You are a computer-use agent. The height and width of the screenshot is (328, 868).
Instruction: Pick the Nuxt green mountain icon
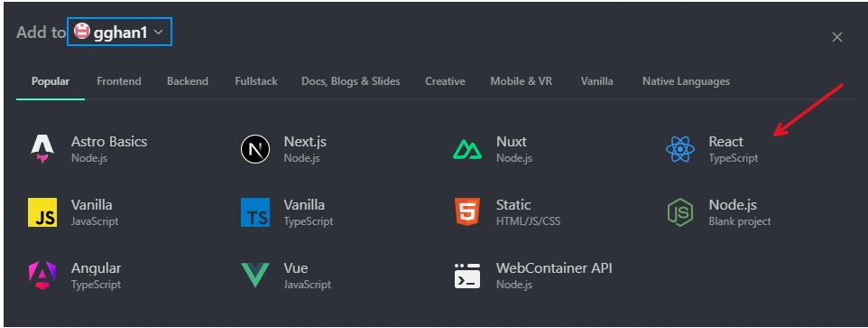click(467, 150)
